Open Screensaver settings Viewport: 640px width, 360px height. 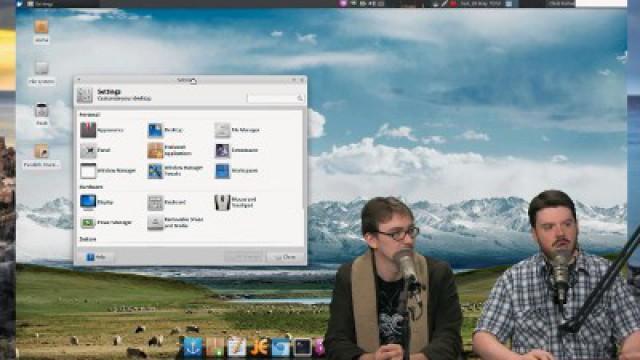coord(237,150)
